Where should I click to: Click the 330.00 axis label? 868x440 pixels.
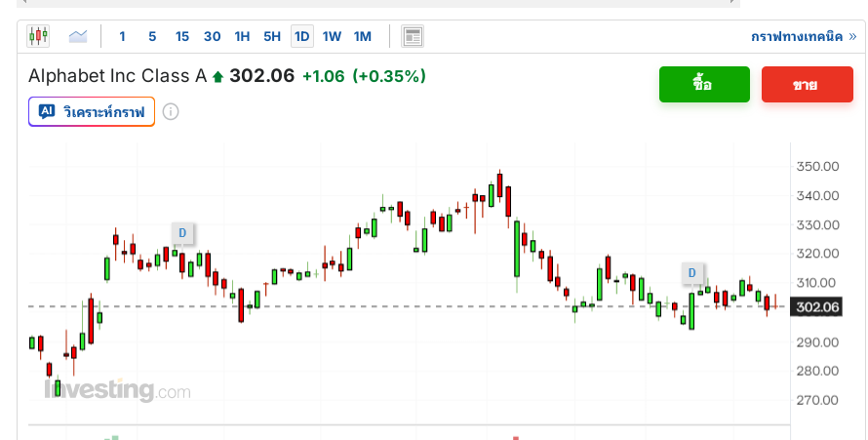pos(817,225)
